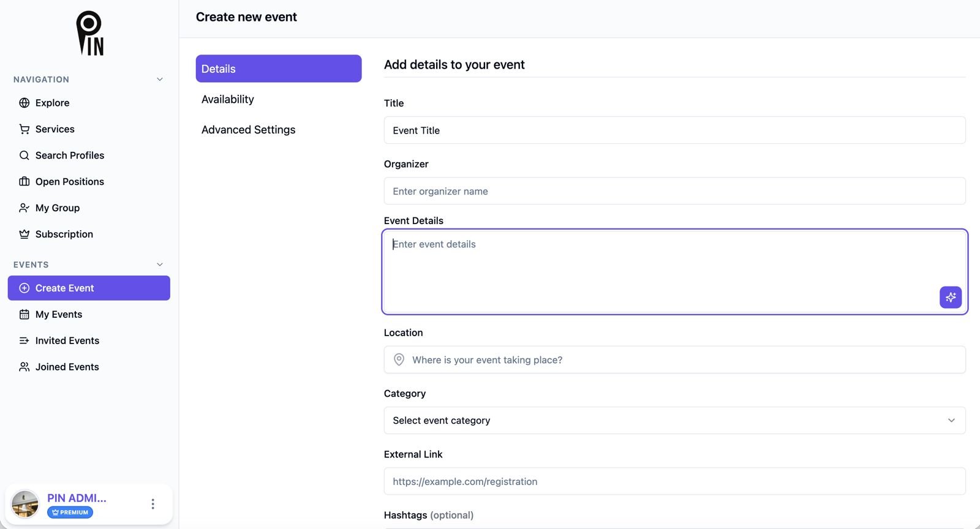The width and height of the screenshot is (980, 529).
Task: Click the Subscription crown icon
Action: tap(24, 234)
